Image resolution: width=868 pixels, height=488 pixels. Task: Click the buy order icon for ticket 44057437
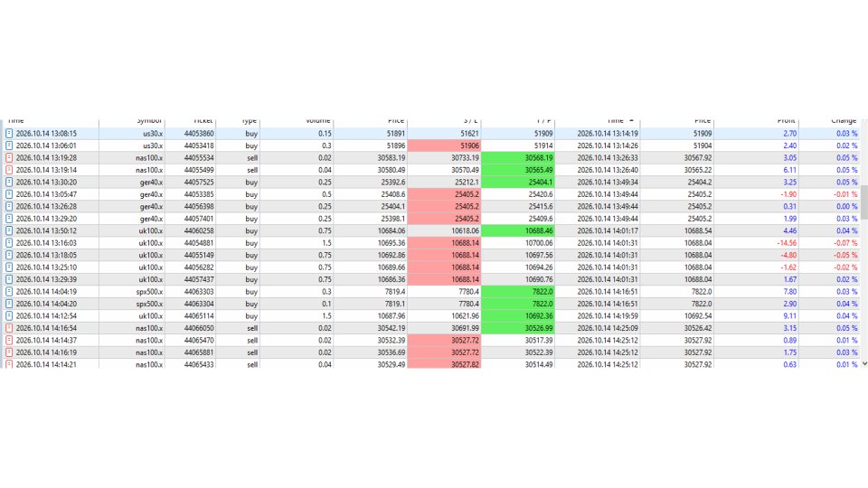9,279
